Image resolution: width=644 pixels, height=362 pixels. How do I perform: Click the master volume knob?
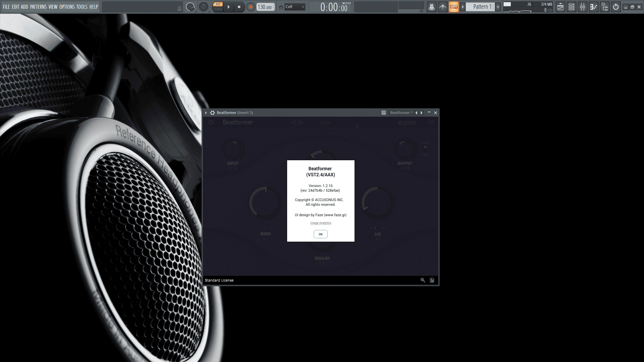190,7
